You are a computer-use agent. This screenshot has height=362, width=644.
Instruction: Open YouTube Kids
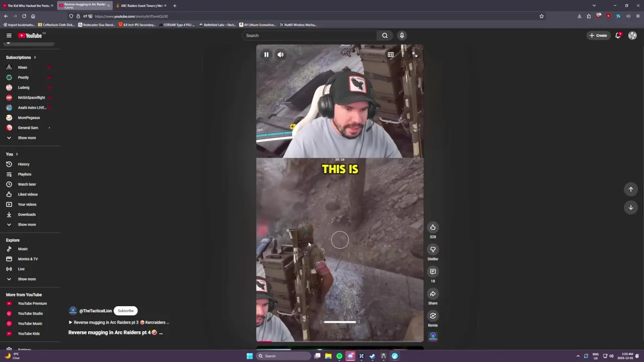(x=28, y=333)
